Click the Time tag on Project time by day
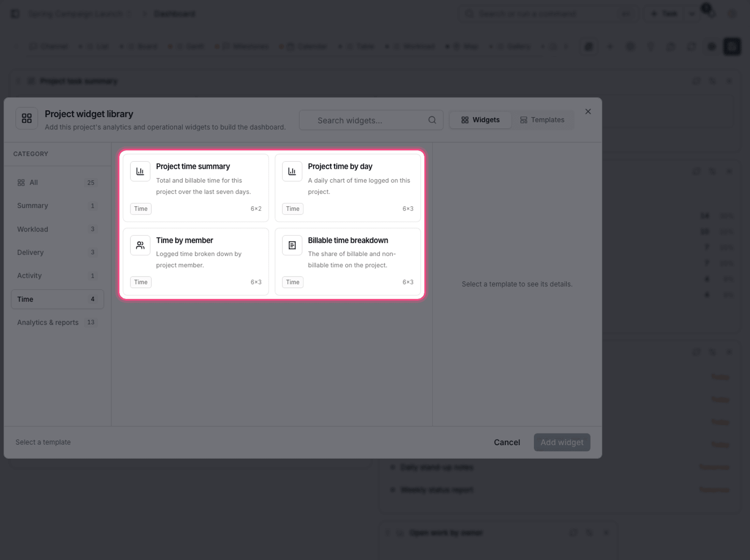This screenshot has height=560, width=750. tap(292, 209)
